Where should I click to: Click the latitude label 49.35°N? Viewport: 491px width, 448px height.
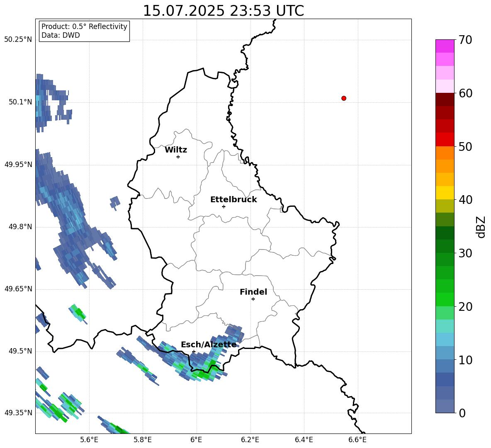pos(18,413)
